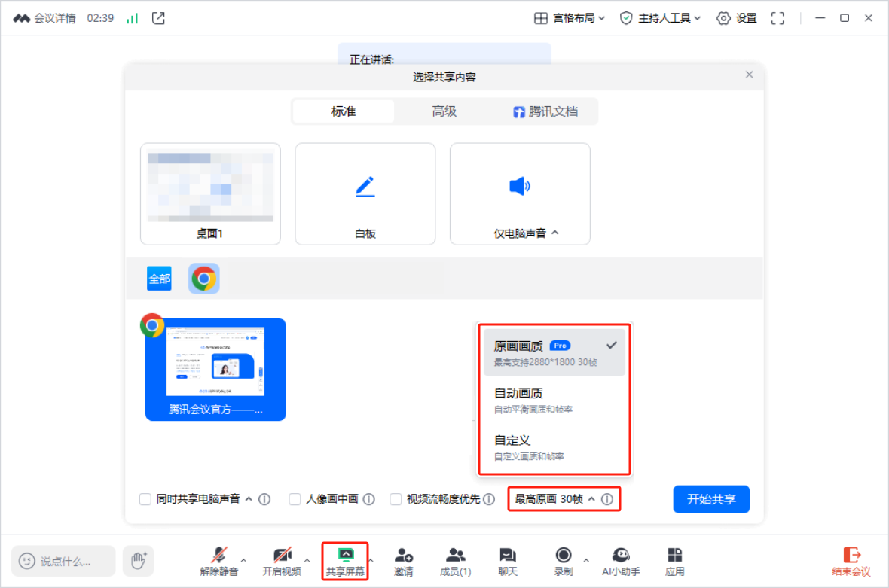The width and height of the screenshot is (889, 588).
Task: Close the 选择共享内容 dialog
Action: point(749,75)
